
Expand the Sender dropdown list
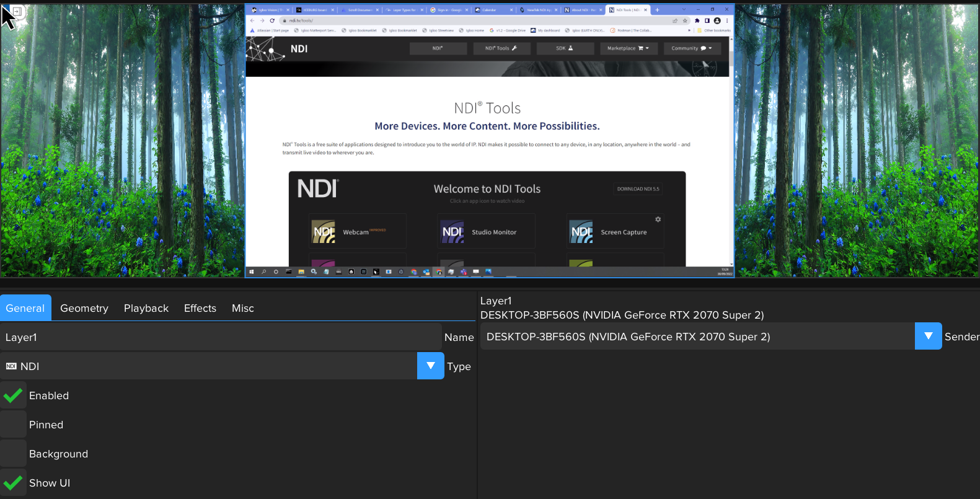coord(928,336)
